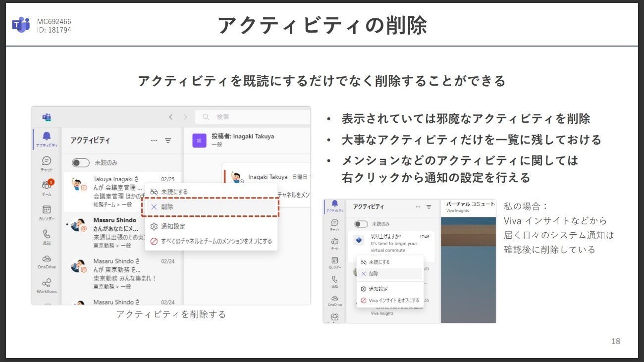Open Chat in the Viva Insights screenshot sidebar

[334, 225]
